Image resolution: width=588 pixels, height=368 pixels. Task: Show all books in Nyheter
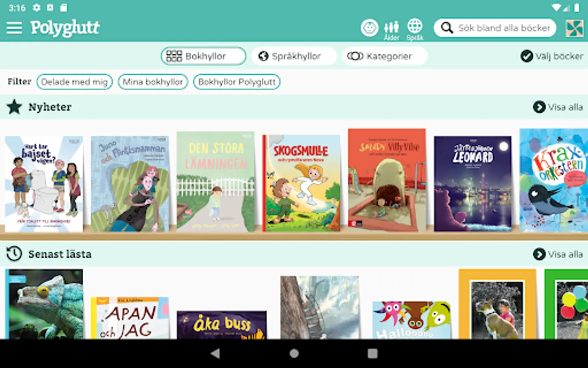[558, 107]
